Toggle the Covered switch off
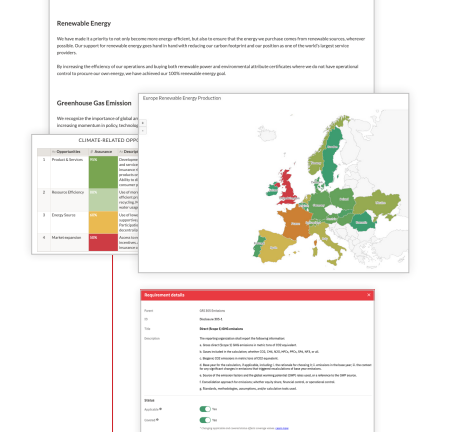The image size is (452, 432). click(x=205, y=420)
